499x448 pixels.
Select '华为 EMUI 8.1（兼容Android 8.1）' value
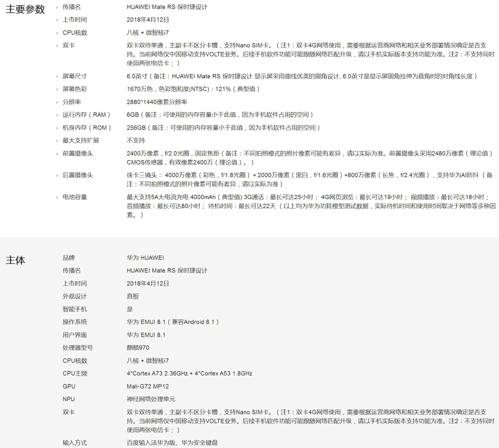coord(173,322)
